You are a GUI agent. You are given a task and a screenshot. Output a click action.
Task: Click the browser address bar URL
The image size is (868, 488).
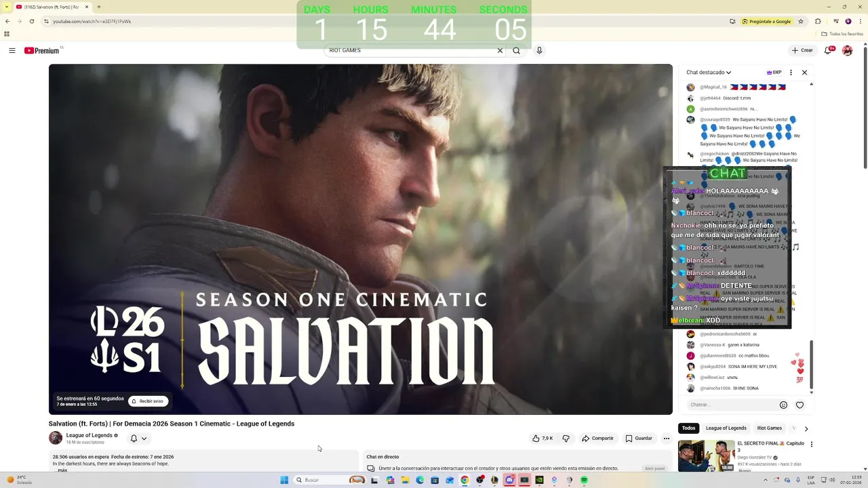coord(92,21)
